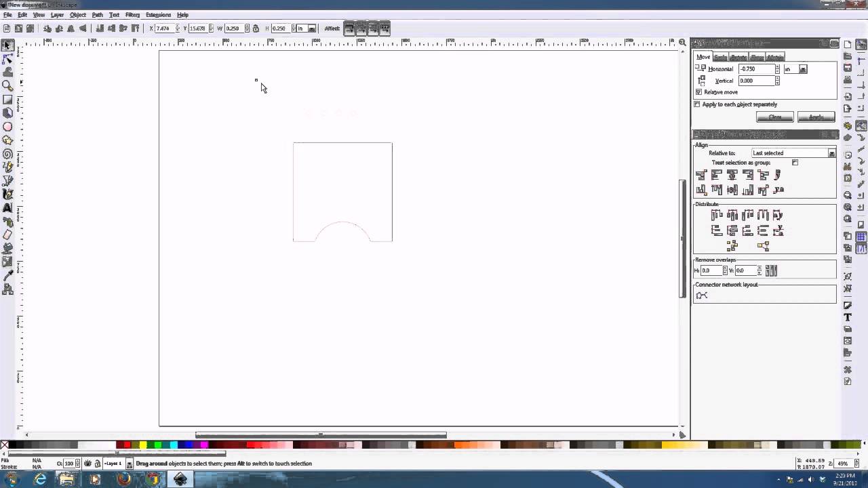Click the no-color X swatch
Screen dimensions: 868x488
[4, 445]
